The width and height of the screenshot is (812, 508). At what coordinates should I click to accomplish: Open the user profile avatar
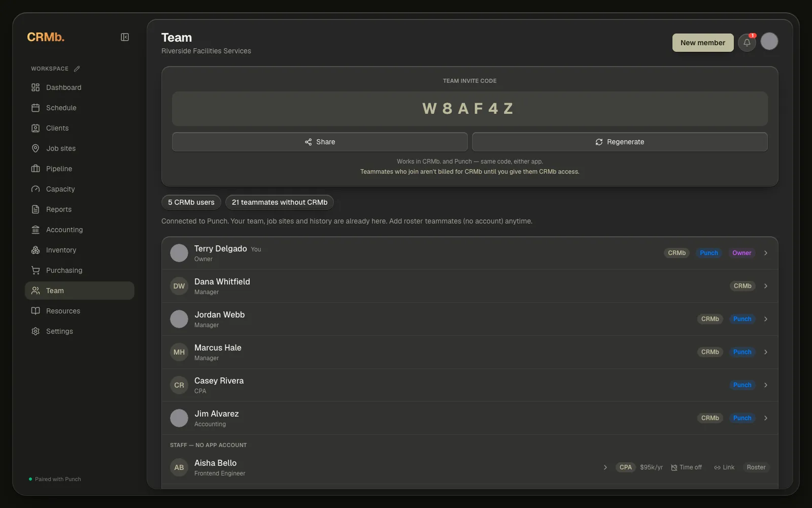pyautogui.click(x=769, y=41)
